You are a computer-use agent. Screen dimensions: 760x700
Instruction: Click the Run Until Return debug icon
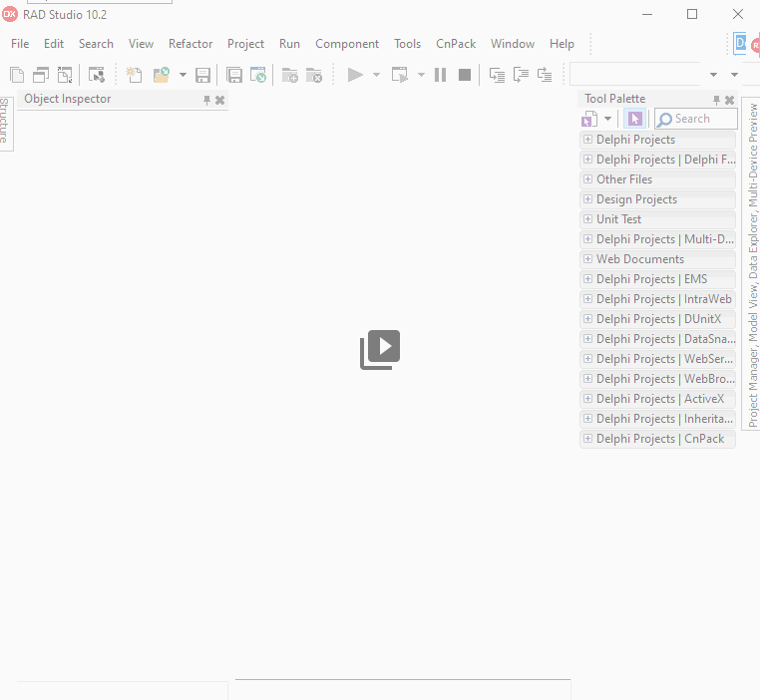point(545,75)
